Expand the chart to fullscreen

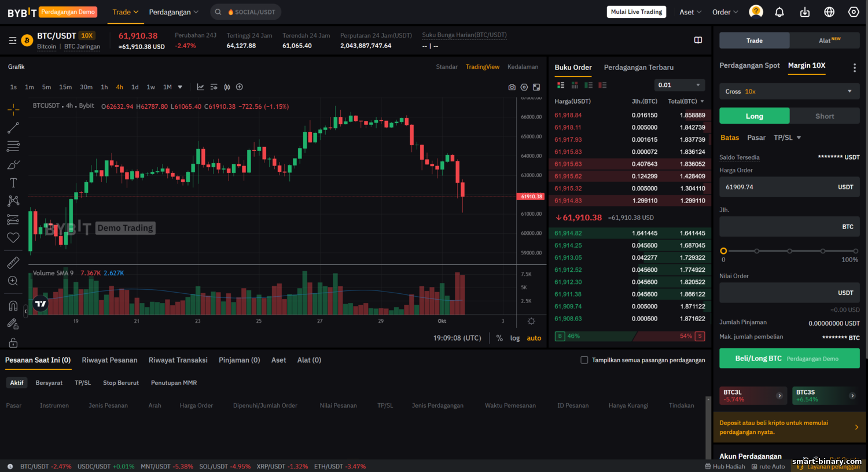tap(536, 87)
